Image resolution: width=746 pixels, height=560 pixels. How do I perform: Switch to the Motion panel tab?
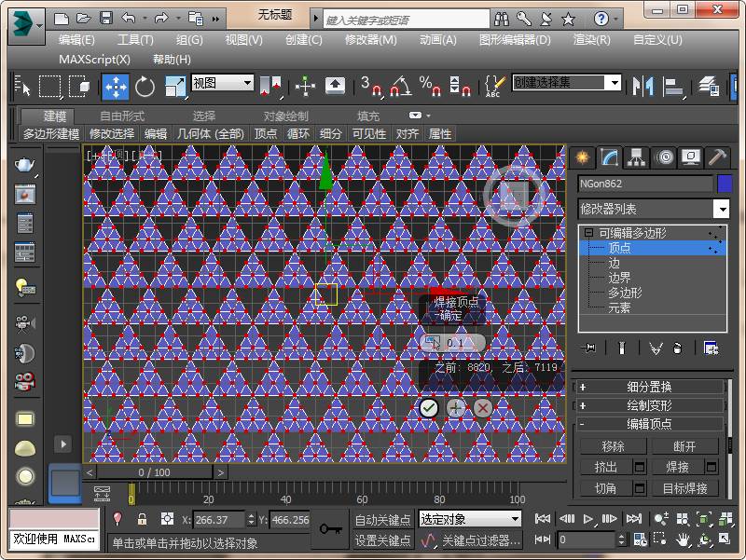[665, 157]
